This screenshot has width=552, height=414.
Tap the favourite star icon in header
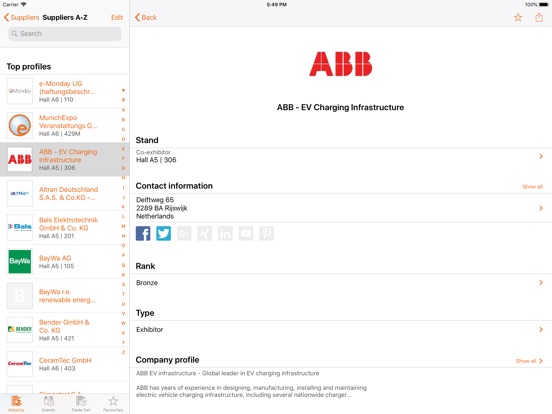pyautogui.click(x=518, y=17)
